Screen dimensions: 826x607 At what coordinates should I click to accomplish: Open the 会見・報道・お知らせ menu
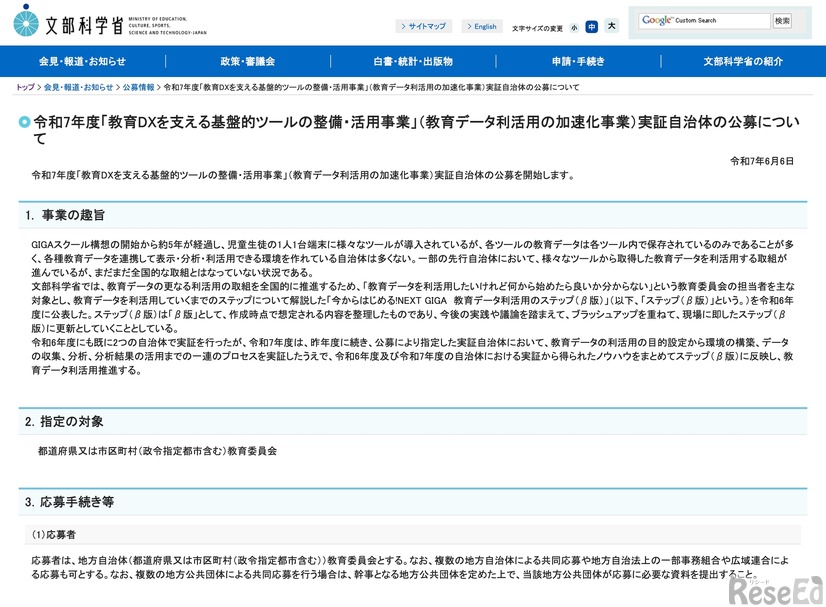point(82,61)
